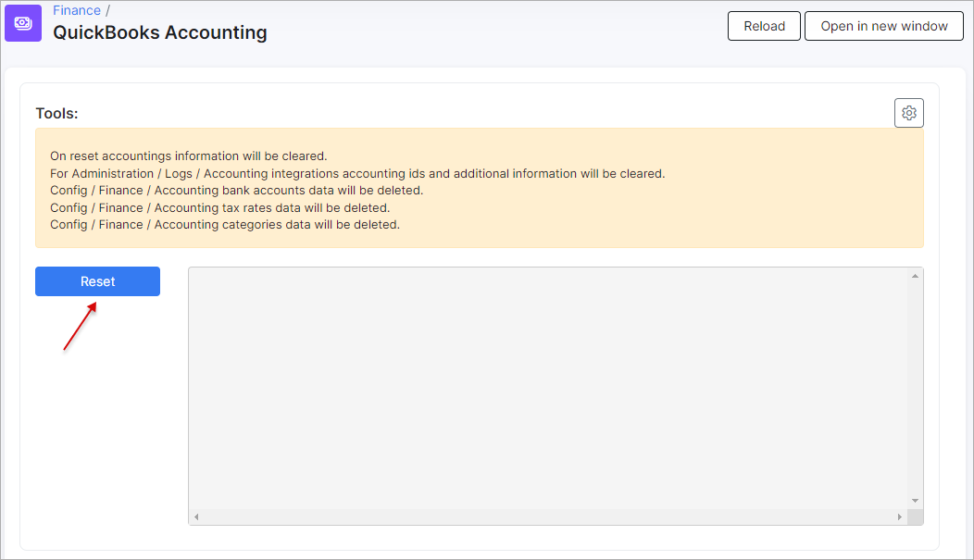
Task: Open the settings gear panel
Action: [x=908, y=112]
